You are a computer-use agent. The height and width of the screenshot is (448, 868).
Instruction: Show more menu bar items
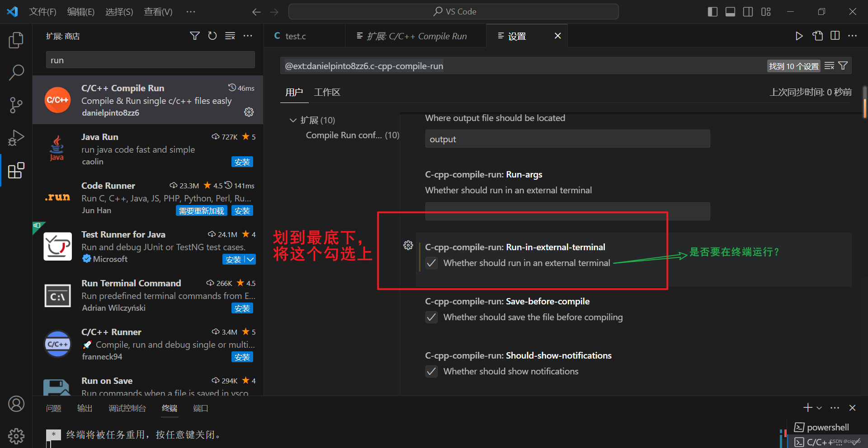tap(191, 12)
